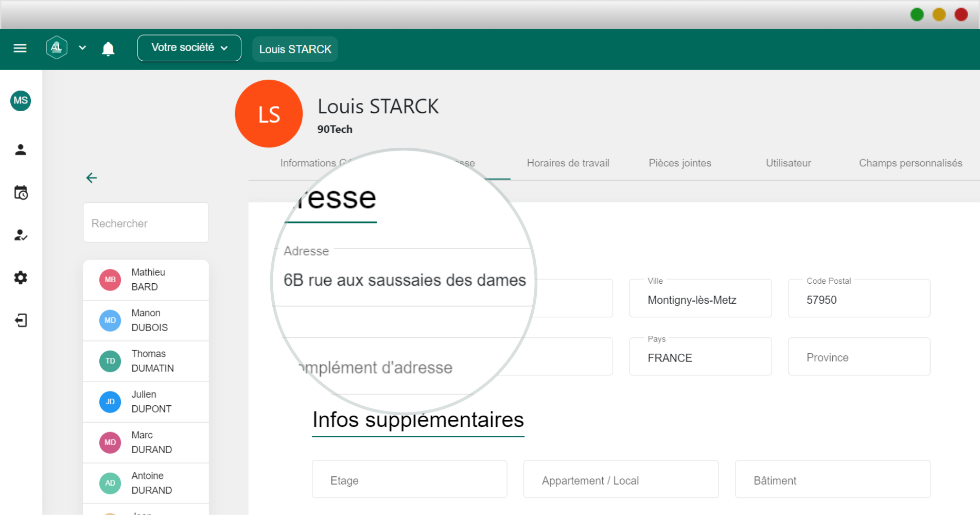Select Manon DUBOIS in the employee list

point(146,320)
